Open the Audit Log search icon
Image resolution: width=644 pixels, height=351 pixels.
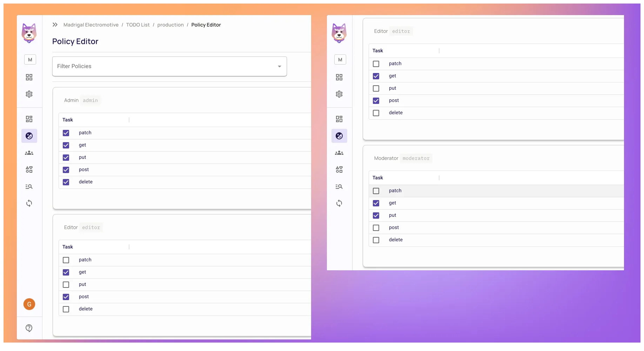29,186
